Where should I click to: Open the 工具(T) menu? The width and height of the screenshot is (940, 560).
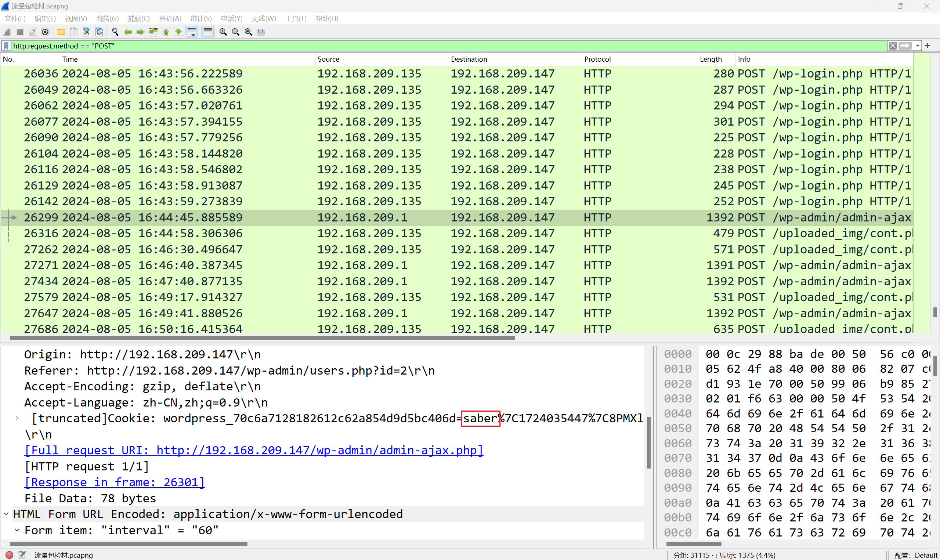coord(296,18)
